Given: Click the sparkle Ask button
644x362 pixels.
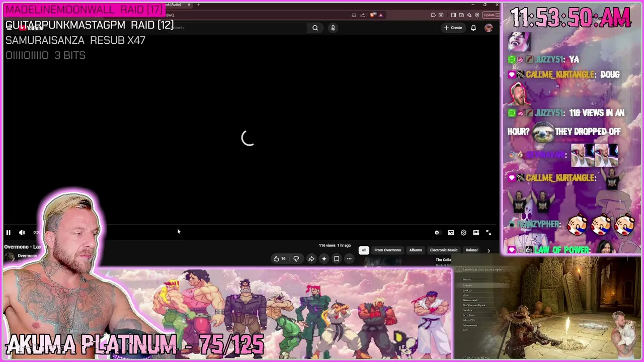Looking at the screenshot, I should [x=324, y=258].
